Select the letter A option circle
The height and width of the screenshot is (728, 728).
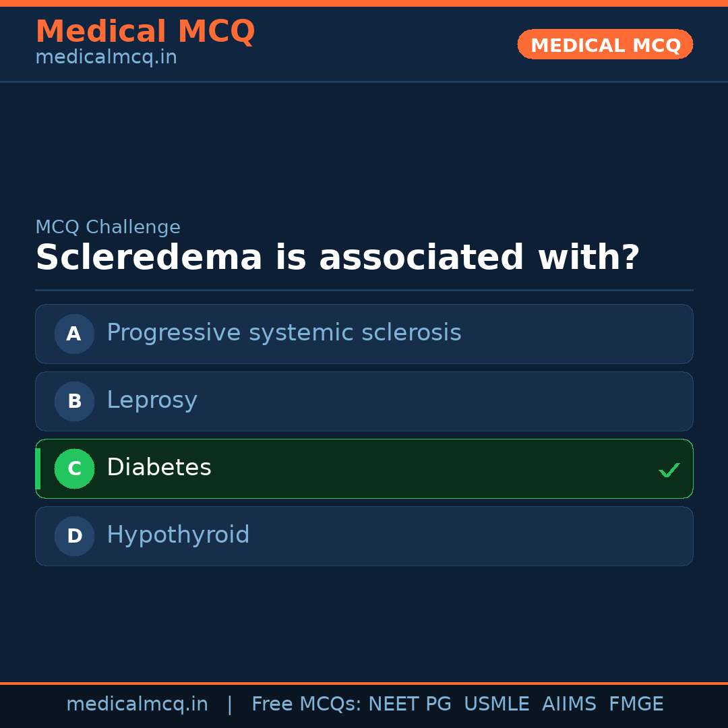click(74, 334)
